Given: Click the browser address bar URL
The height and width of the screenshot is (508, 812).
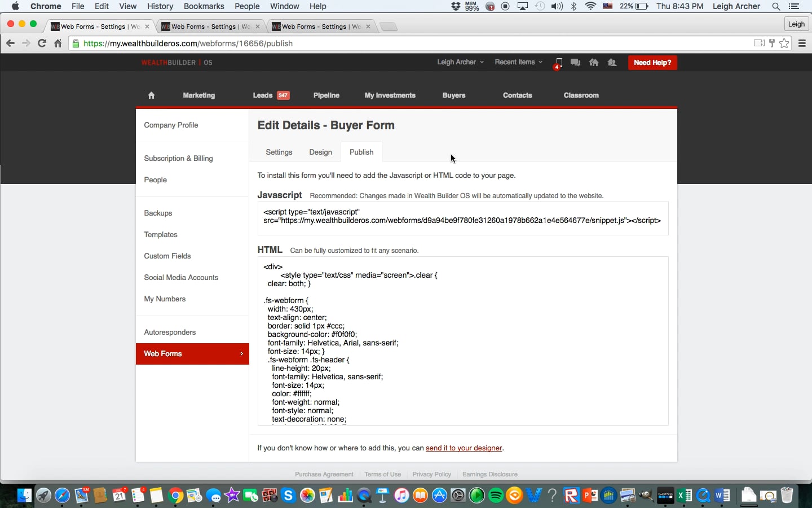Looking at the screenshot, I should [x=188, y=43].
